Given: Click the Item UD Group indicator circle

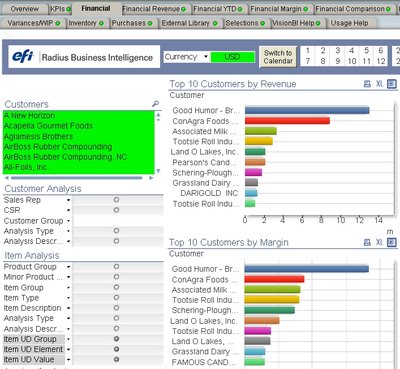Looking at the screenshot, I should coord(116,339).
